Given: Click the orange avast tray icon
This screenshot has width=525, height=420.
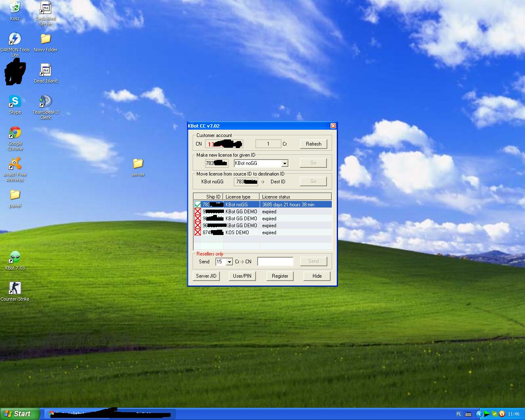Looking at the screenshot, I should [501, 414].
